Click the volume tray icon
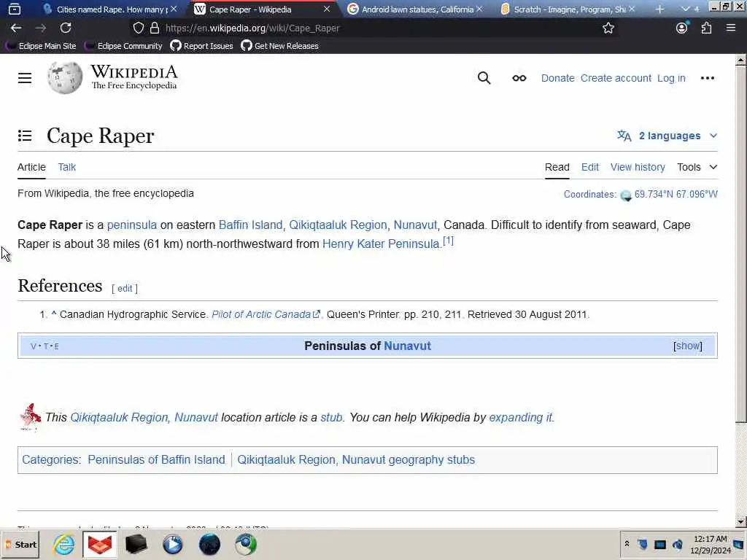Image resolution: width=747 pixels, height=560 pixels. tap(678, 544)
